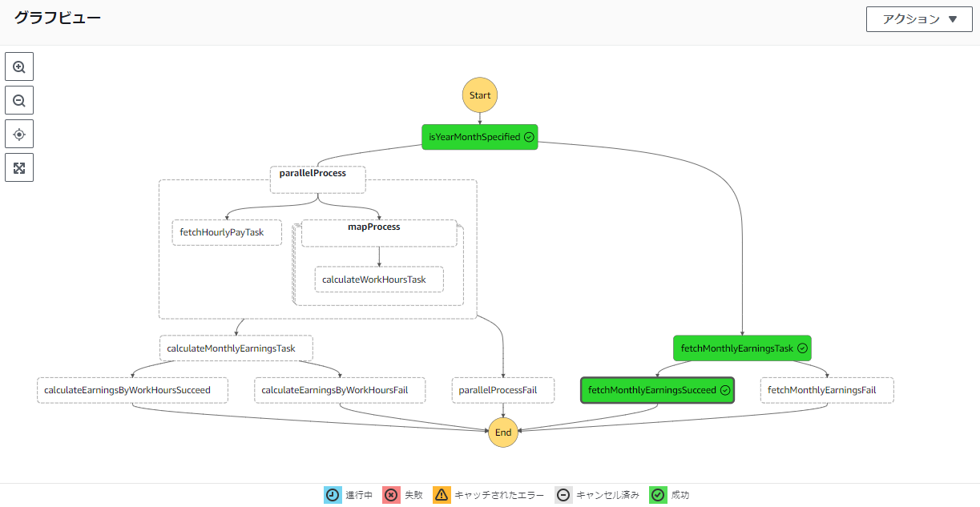Image resolution: width=980 pixels, height=507 pixels.
Task: Click the 失敗 failure status icon
Action: pyautogui.click(x=390, y=495)
